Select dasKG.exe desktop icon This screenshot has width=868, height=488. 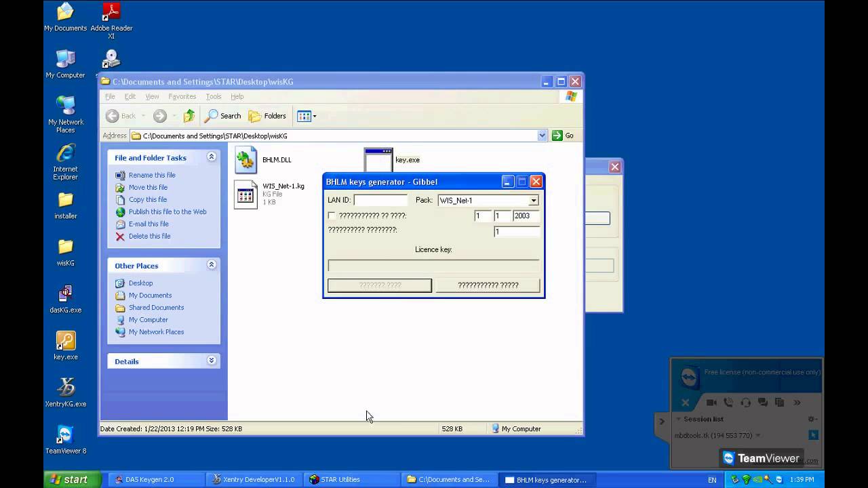[x=66, y=299]
